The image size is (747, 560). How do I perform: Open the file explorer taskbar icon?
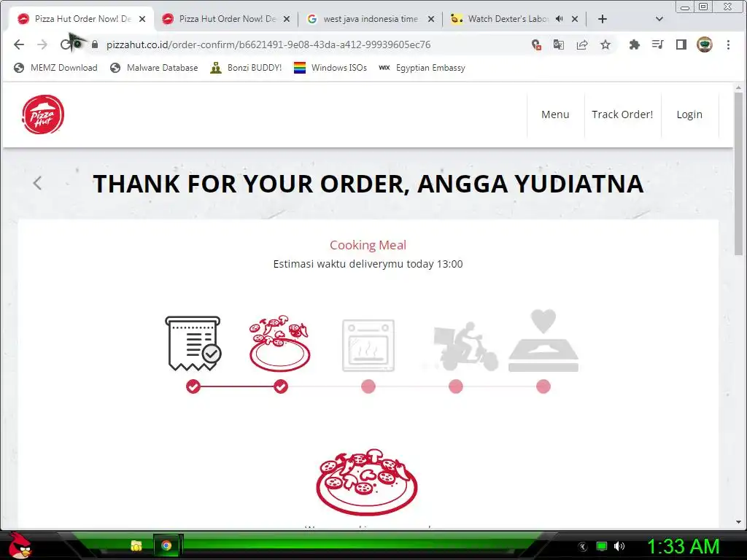point(136,545)
